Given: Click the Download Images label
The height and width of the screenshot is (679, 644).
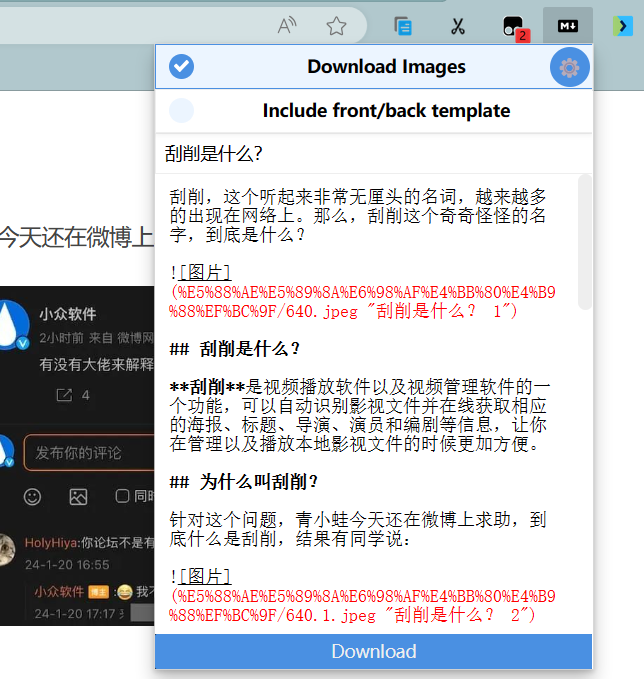Looking at the screenshot, I should point(386,67).
